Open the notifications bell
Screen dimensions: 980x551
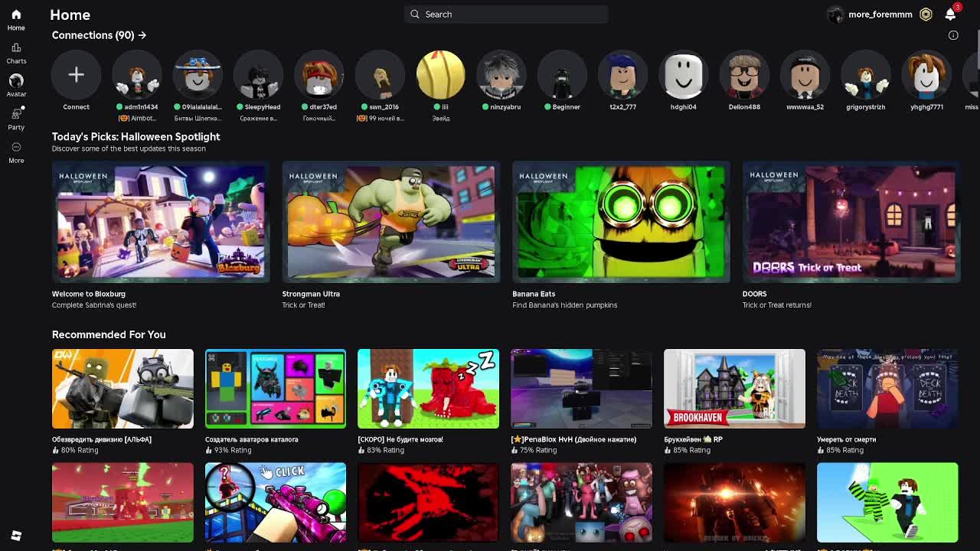(x=950, y=15)
